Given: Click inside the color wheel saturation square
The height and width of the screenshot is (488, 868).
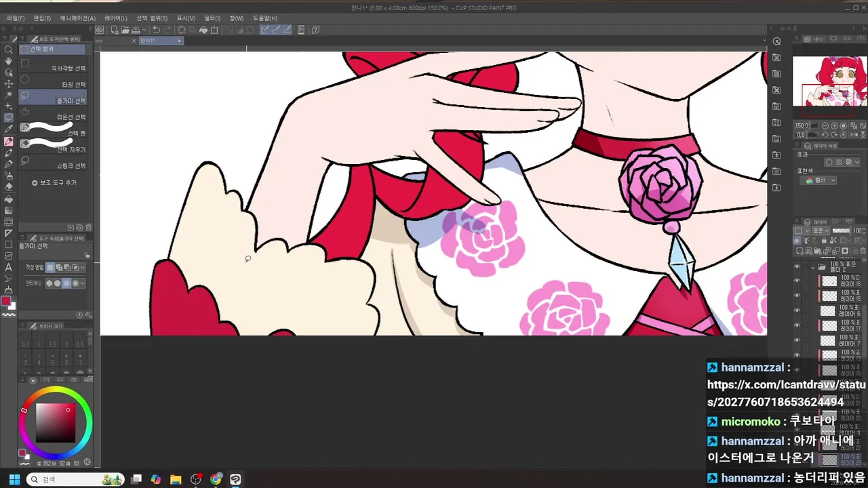Looking at the screenshot, I should point(55,423).
